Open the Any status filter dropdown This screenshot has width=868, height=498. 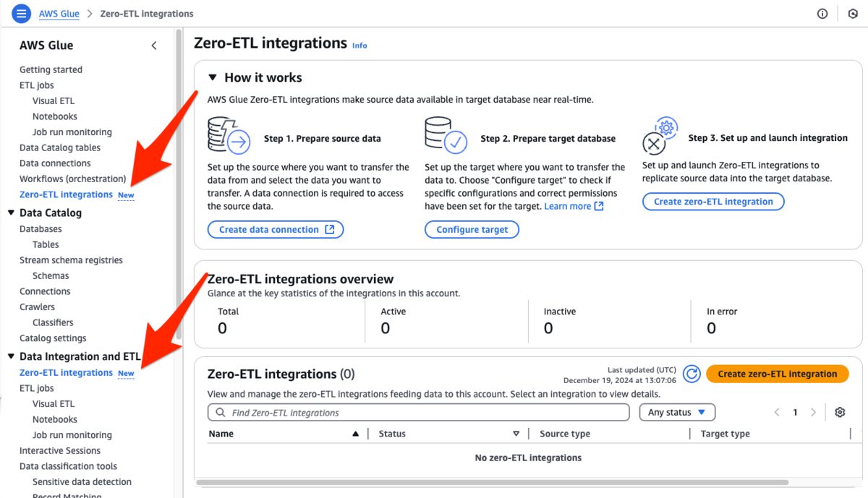point(677,412)
